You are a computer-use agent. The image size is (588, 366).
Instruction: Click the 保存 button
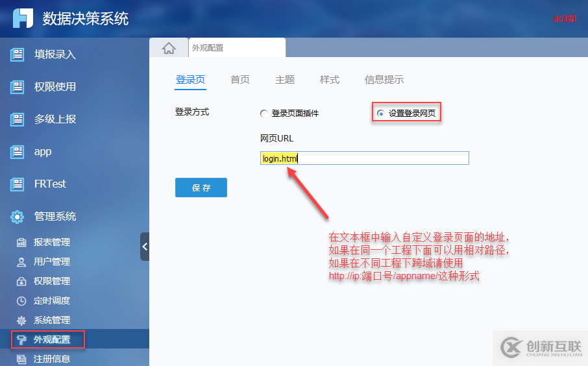coord(201,188)
